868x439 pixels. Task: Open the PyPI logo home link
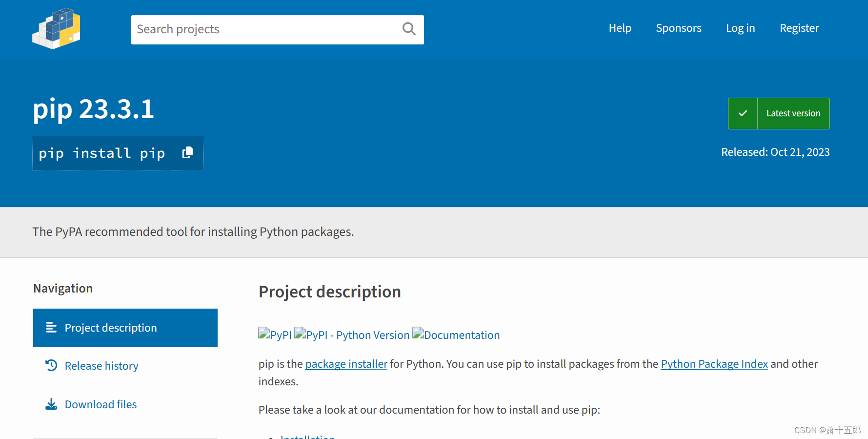coord(56,28)
